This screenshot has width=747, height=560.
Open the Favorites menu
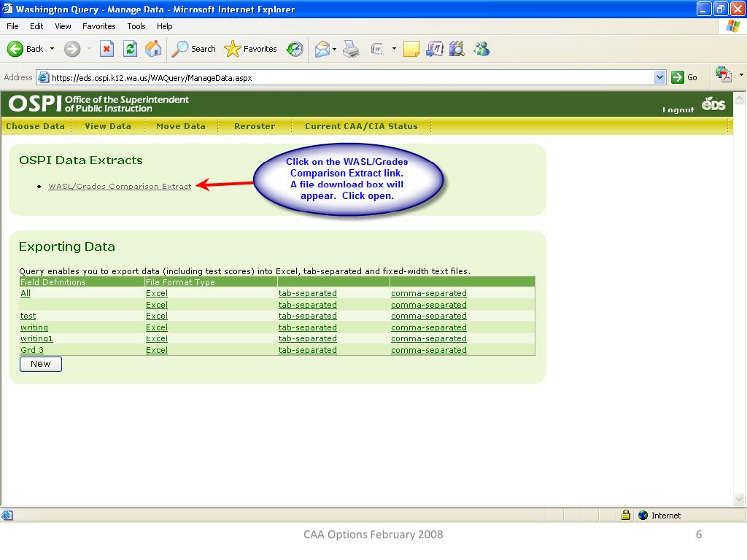click(98, 26)
